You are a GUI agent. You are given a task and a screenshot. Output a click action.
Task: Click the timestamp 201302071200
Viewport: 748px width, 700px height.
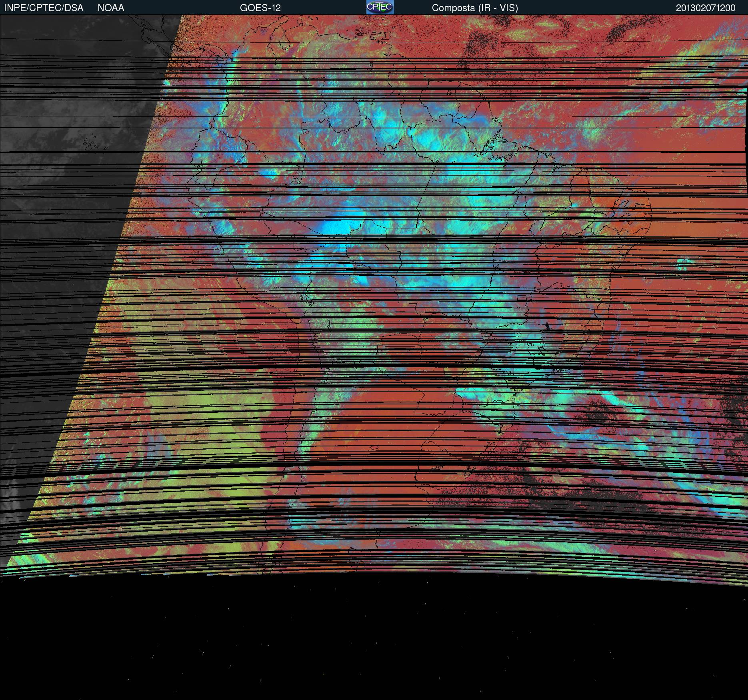pyautogui.click(x=706, y=8)
